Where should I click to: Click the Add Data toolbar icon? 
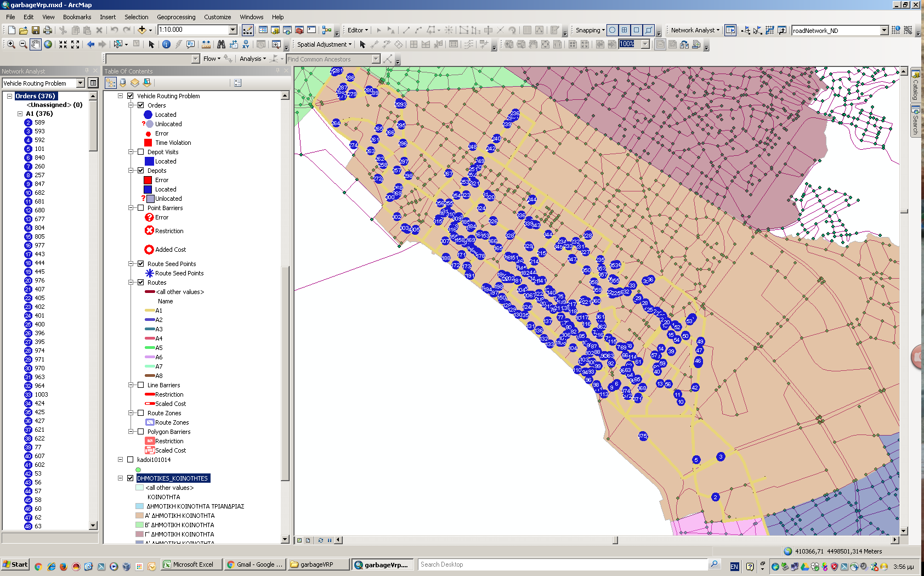[142, 30]
